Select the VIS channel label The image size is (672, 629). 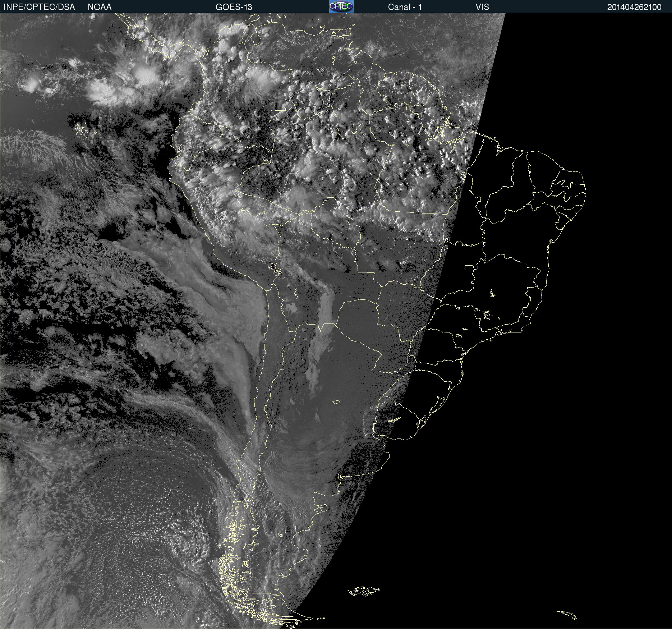coord(482,7)
